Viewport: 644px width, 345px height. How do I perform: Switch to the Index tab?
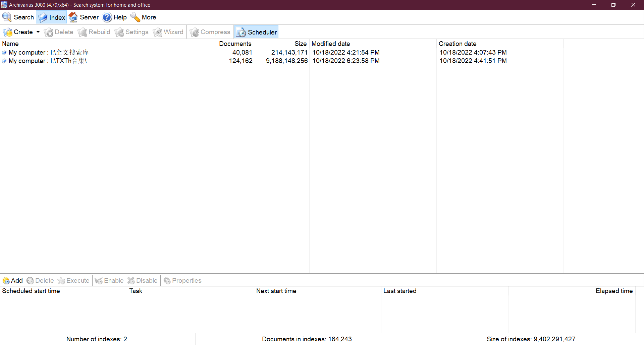point(52,17)
